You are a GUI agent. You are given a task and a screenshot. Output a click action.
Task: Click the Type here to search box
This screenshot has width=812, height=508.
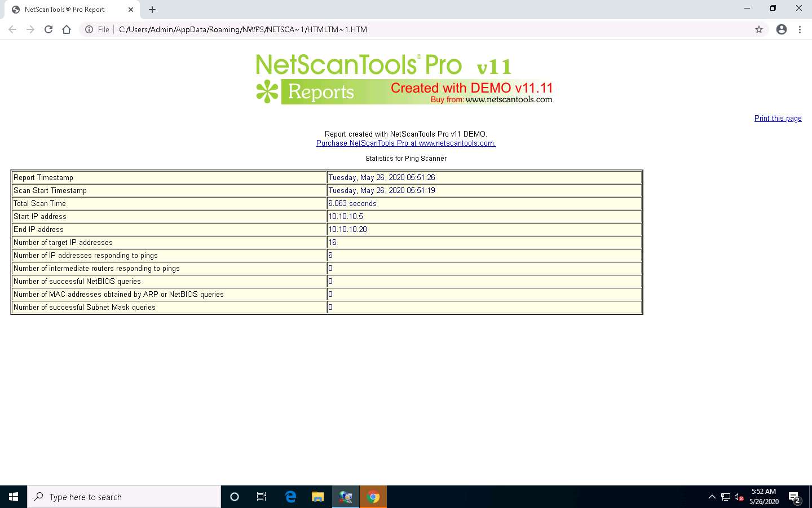tap(124, 497)
